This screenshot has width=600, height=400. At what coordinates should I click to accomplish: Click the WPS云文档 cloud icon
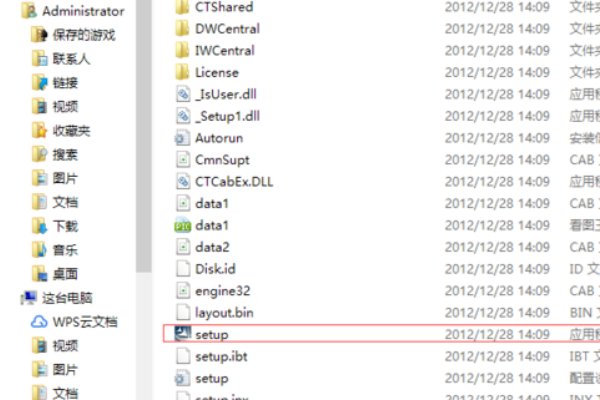click(39, 322)
